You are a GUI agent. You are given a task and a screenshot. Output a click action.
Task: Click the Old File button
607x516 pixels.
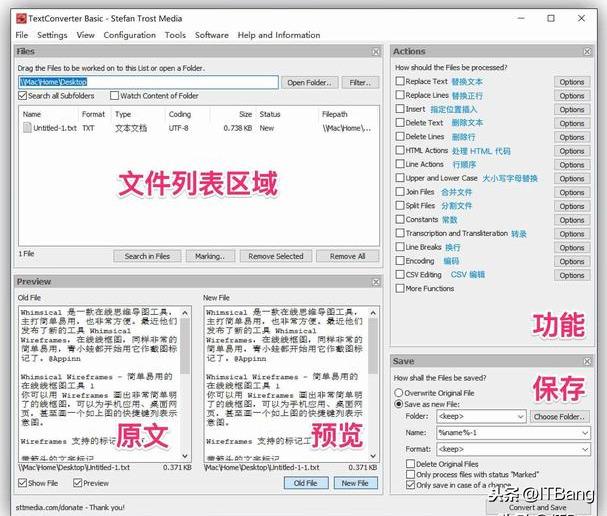coord(306,483)
